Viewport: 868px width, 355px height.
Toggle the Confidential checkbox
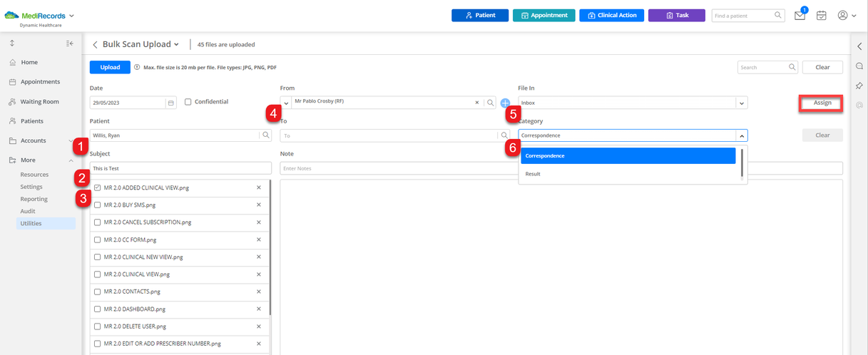pos(188,102)
